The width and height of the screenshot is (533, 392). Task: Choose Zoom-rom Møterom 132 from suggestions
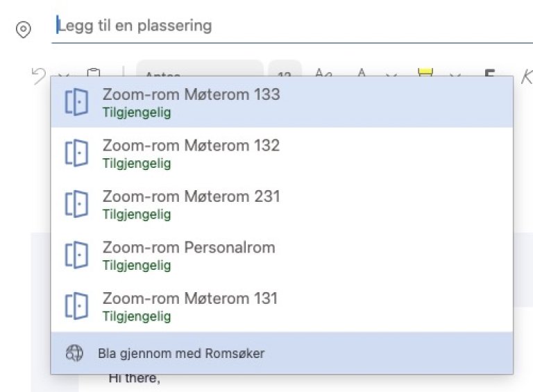tap(191, 153)
